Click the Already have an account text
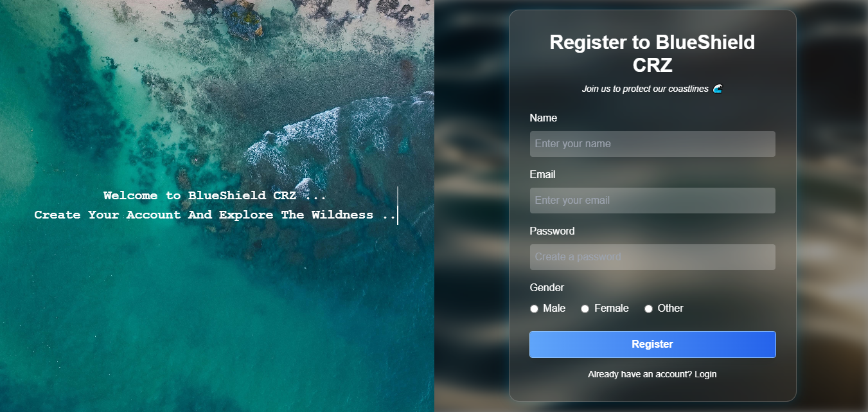 (x=640, y=374)
